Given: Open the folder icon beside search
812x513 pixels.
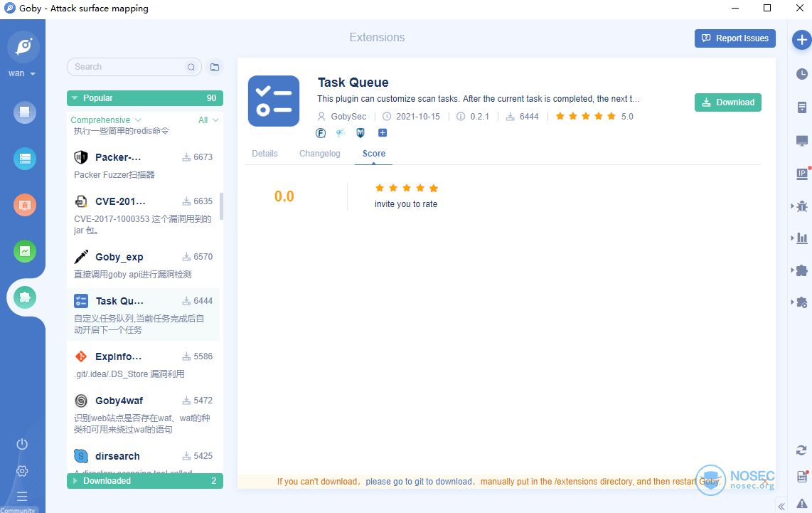Looking at the screenshot, I should point(215,67).
